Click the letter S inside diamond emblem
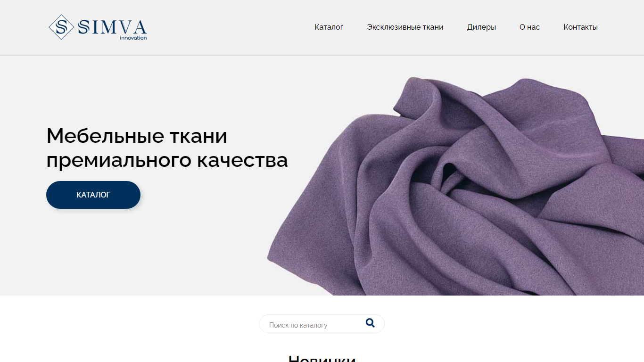Screen dimensions: 644x362 point(61,27)
